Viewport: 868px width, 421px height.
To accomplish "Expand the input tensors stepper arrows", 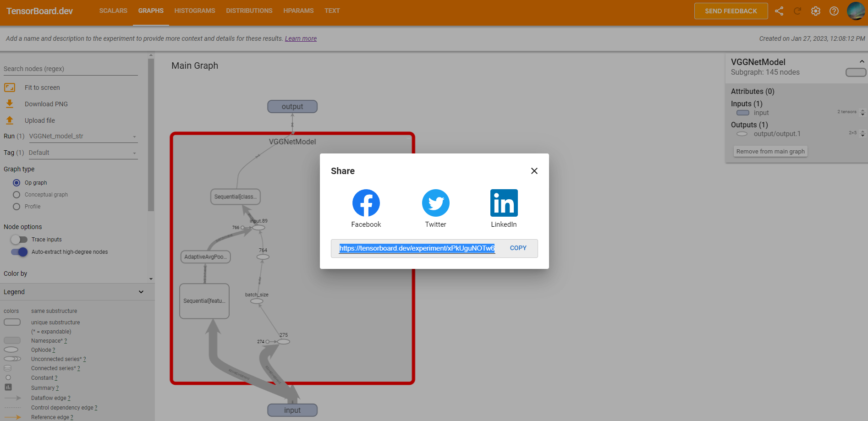I will point(863,113).
